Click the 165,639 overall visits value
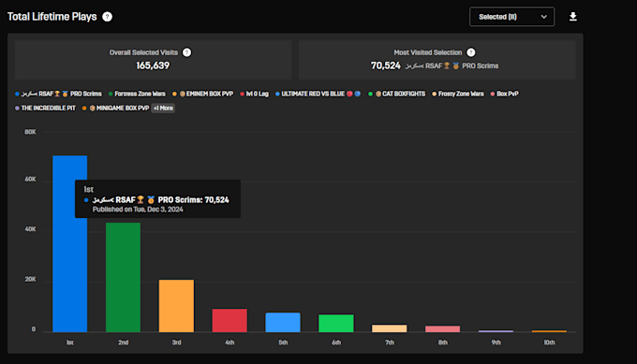The image size is (637, 364). [x=153, y=66]
